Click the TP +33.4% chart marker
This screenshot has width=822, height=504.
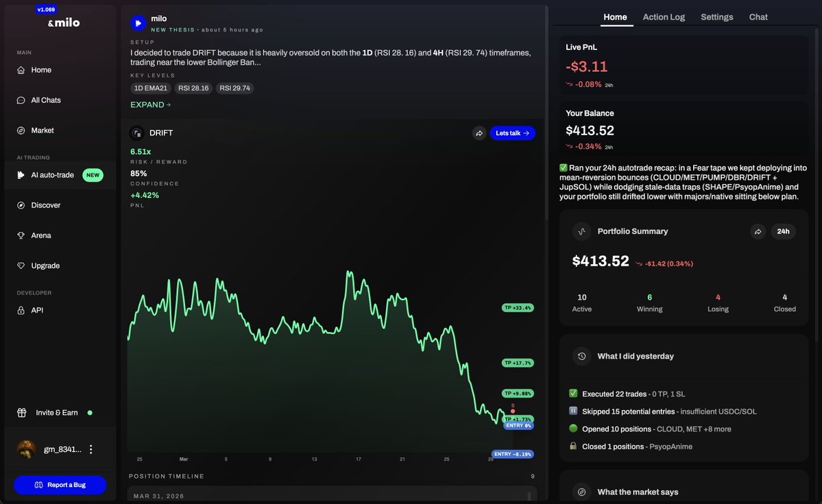tap(518, 308)
